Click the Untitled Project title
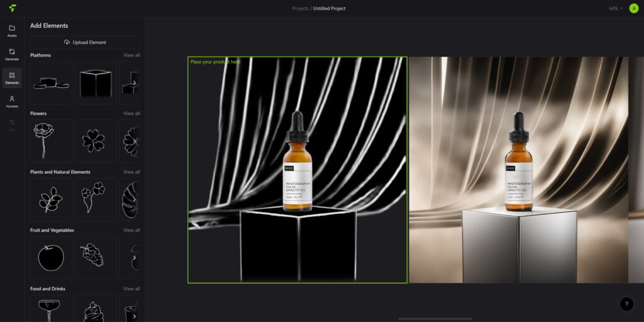Image resolution: width=644 pixels, height=322 pixels. (x=329, y=8)
